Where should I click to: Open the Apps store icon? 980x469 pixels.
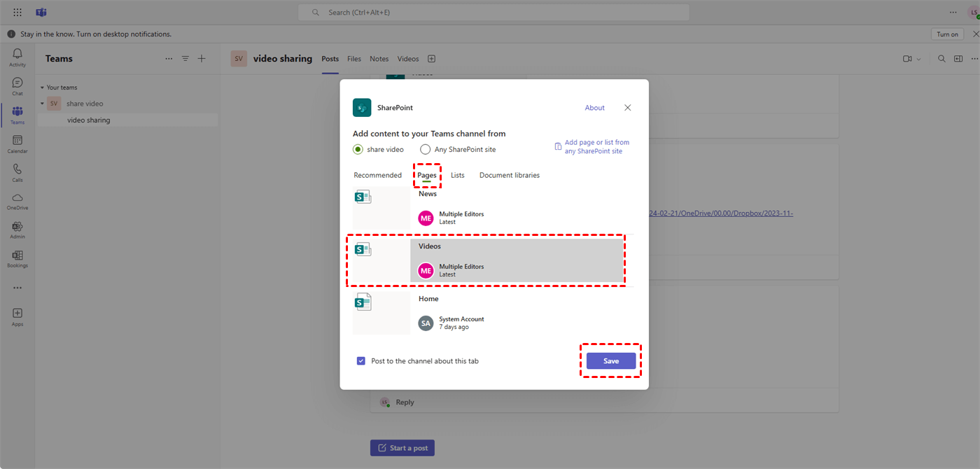[x=17, y=316]
